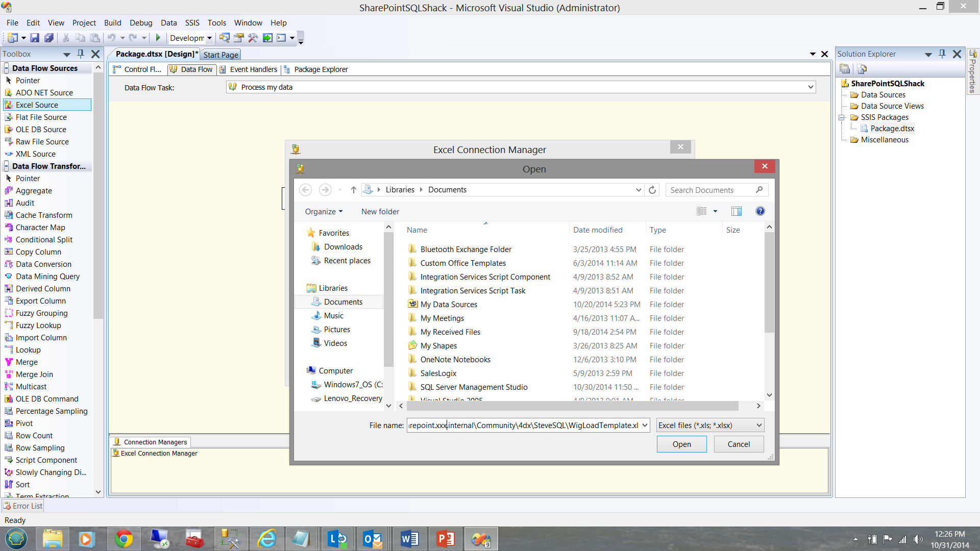The image size is (980, 551).
Task: Click the green Start Debugging arrow
Action: [x=158, y=38]
